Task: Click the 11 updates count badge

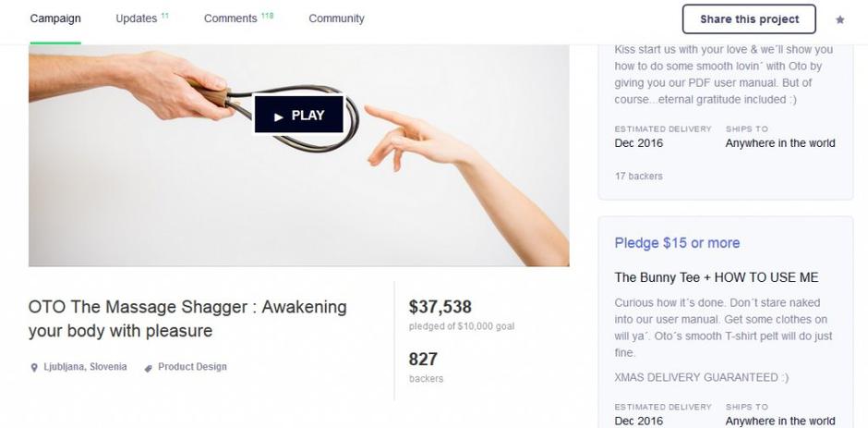Action: 164,15
